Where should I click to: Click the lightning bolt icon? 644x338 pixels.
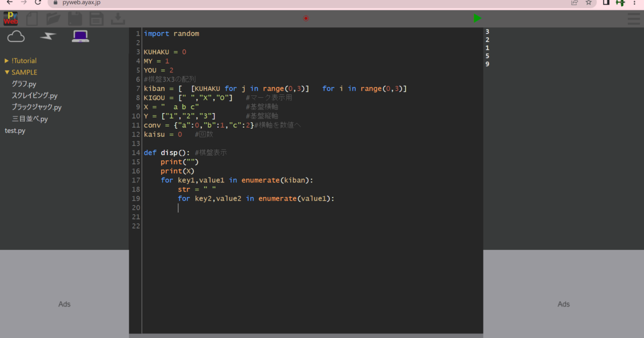tap(48, 36)
